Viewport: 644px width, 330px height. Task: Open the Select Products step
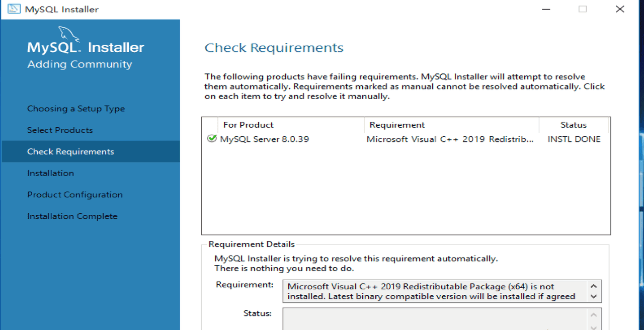pyautogui.click(x=60, y=130)
